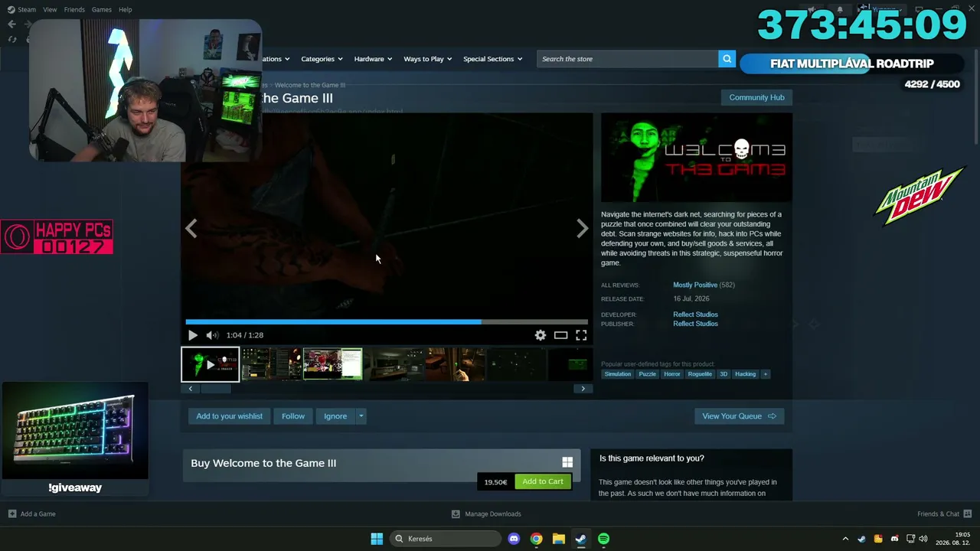
Task: Open Google Chrome from the taskbar
Action: [x=537, y=539]
